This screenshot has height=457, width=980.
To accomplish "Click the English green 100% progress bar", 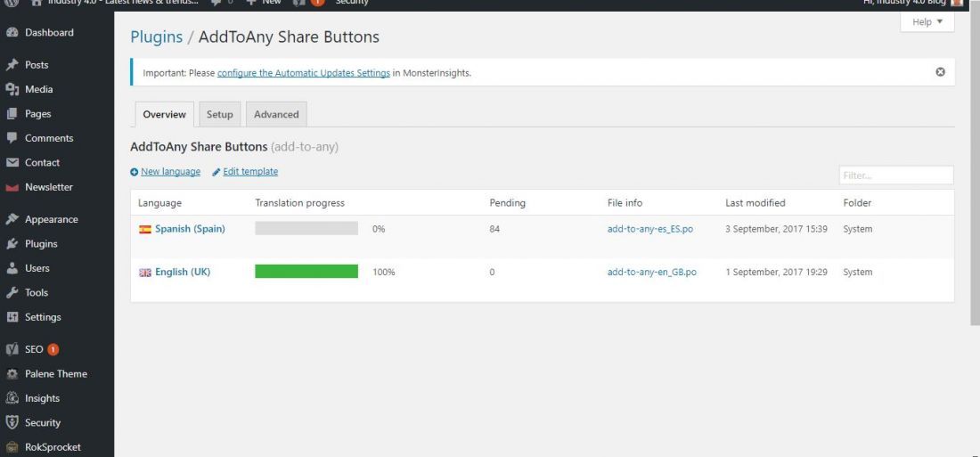I will [x=306, y=272].
